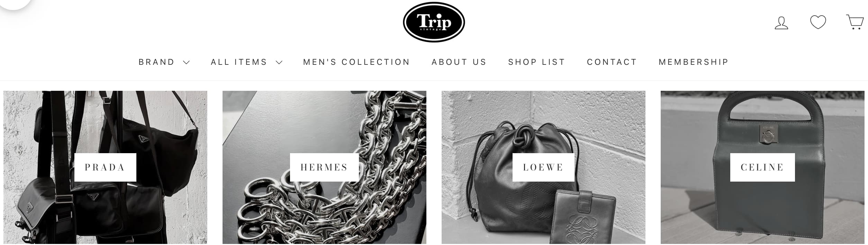Open the ABOUT US page
Image resolution: width=868 pixels, height=245 pixels.
[x=459, y=62]
